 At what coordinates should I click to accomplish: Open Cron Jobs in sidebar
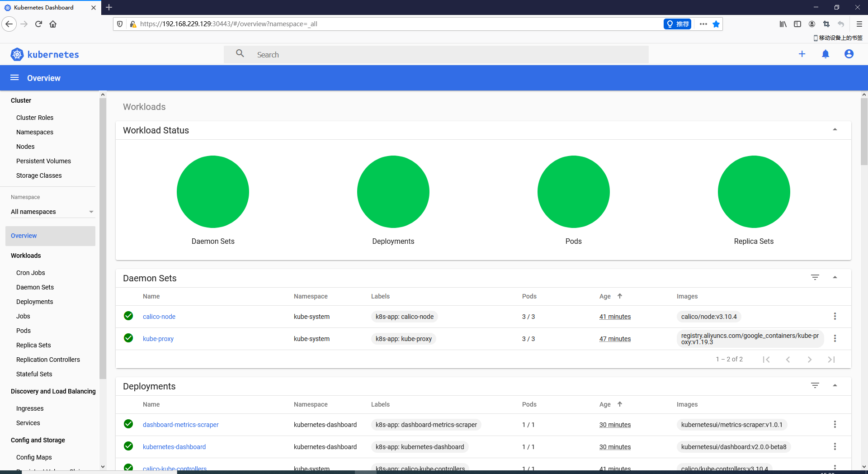[31, 273]
